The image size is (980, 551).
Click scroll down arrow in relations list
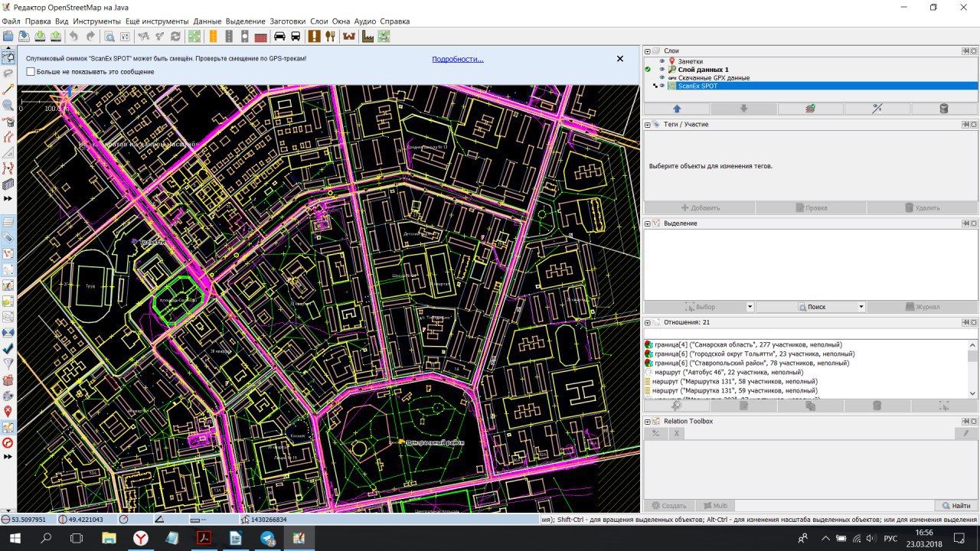coord(972,393)
